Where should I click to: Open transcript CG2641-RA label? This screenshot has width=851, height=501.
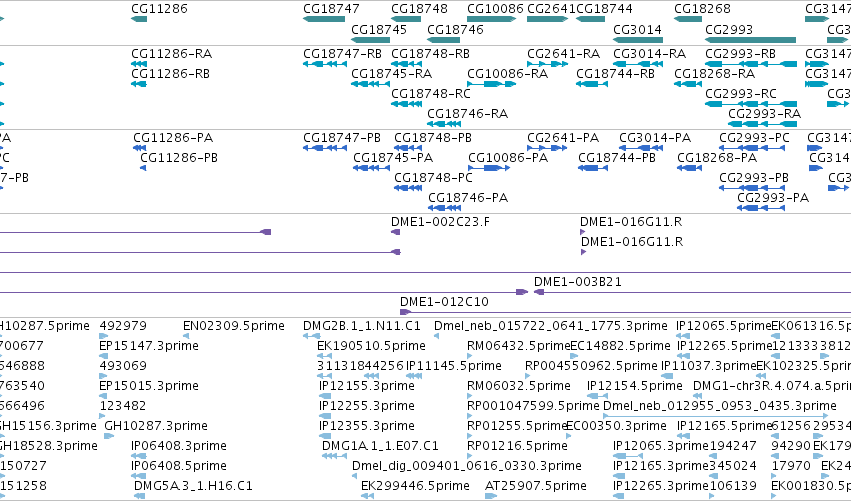[x=563, y=54]
